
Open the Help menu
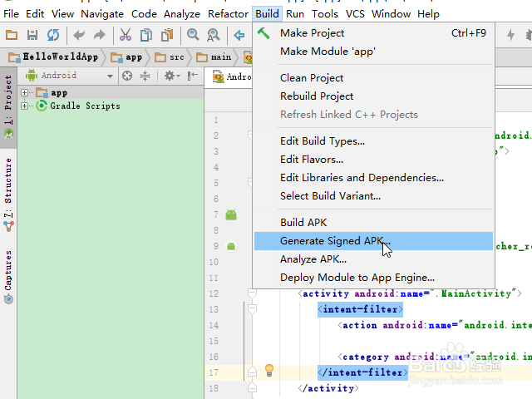pos(428,14)
